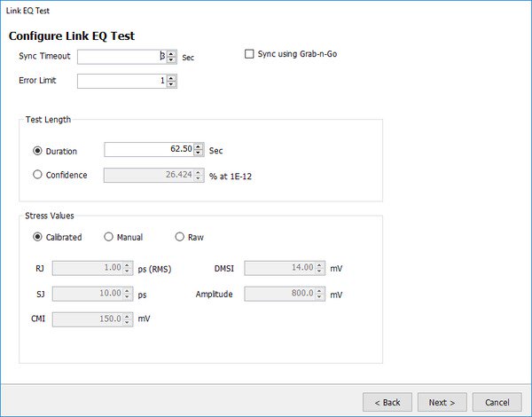Choose Calibrated stress values option
The image size is (532, 417).
(37, 237)
